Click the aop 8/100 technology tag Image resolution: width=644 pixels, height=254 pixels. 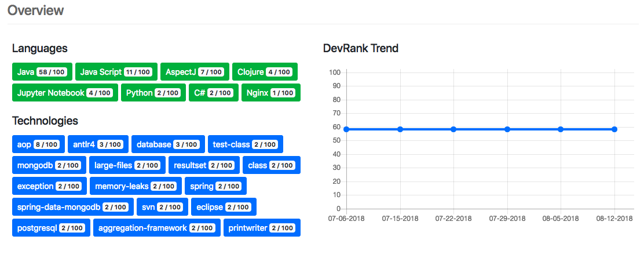tap(39, 144)
